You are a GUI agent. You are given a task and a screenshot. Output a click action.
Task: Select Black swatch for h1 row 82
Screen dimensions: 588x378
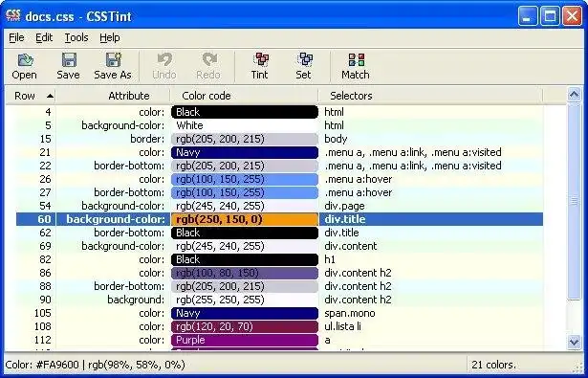pos(245,259)
